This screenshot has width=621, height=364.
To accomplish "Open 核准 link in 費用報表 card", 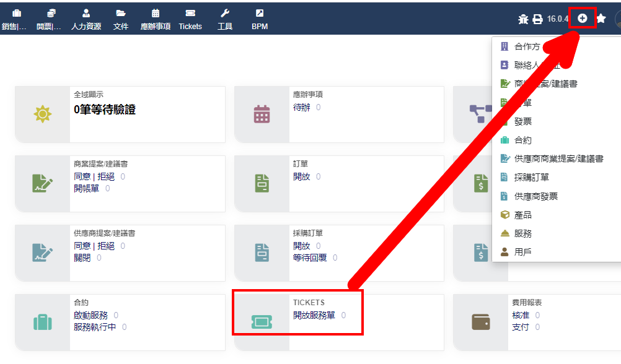I will coord(521,315).
